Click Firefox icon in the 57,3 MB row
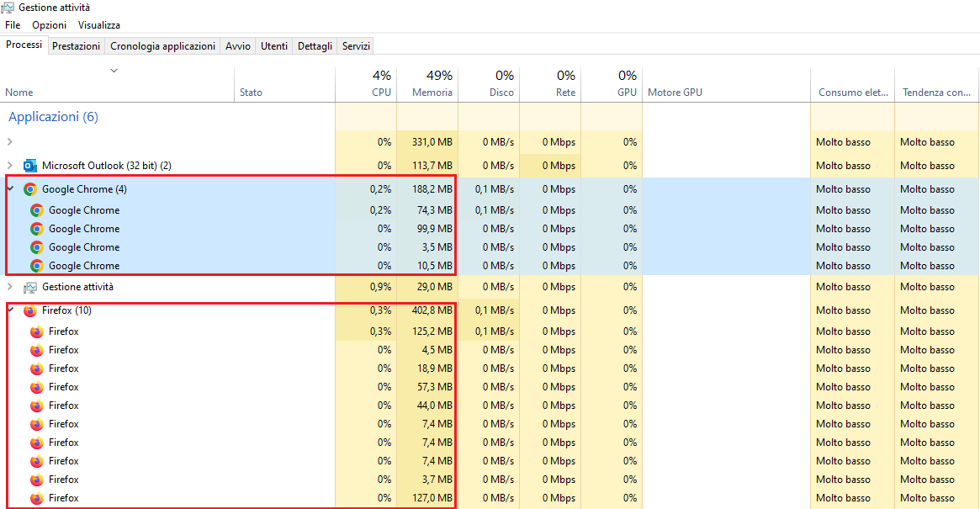This screenshot has height=509, width=980. [x=37, y=387]
